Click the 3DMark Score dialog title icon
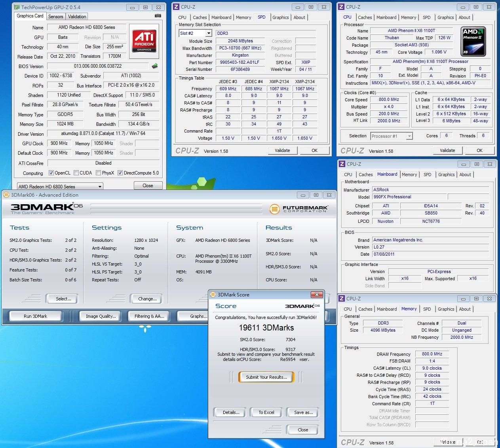500x448 pixels. click(213, 294)
